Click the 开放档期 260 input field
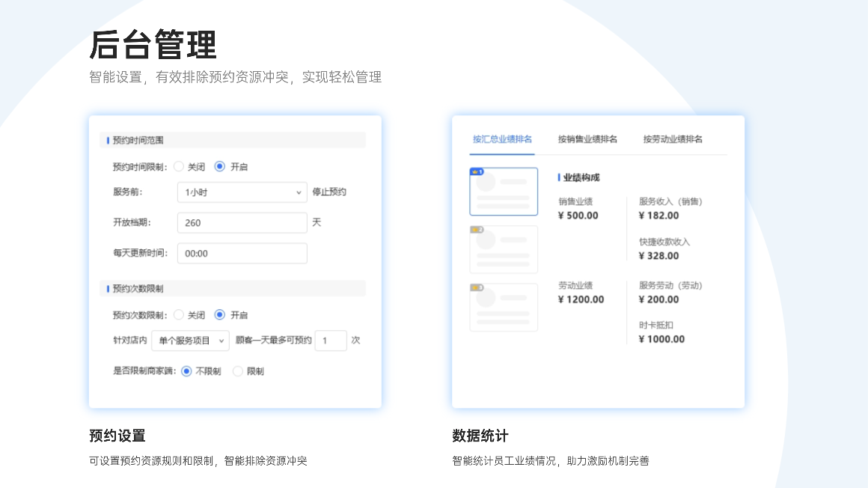The height and width of the screenshot is (488, 868). click(242, 223)
